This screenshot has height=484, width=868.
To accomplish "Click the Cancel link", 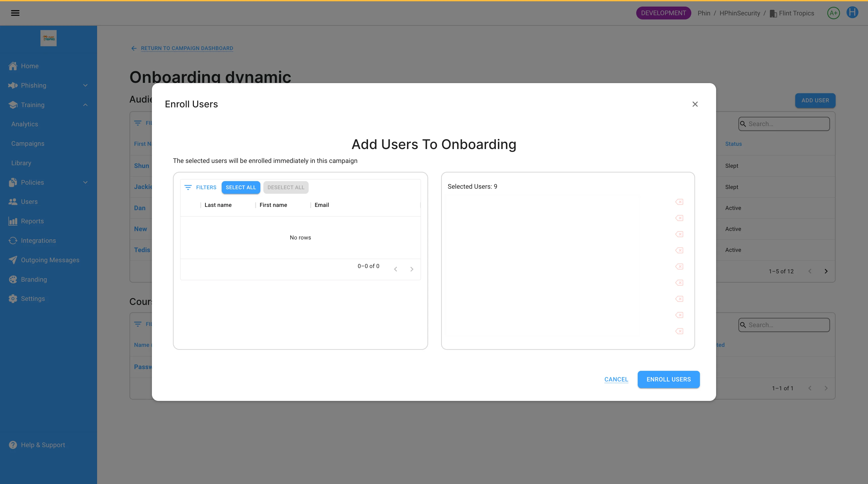I will point(616,379).
